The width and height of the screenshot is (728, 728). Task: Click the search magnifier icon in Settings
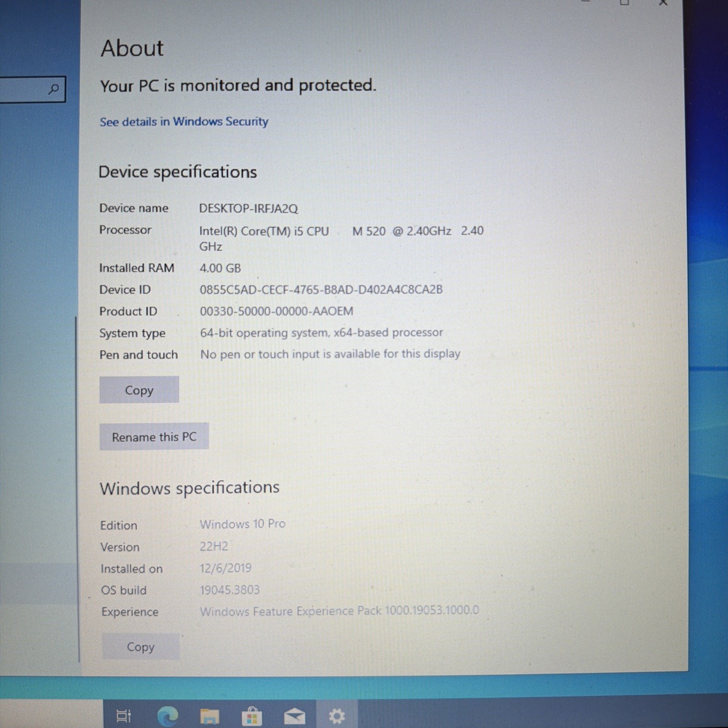click(54, 89)
